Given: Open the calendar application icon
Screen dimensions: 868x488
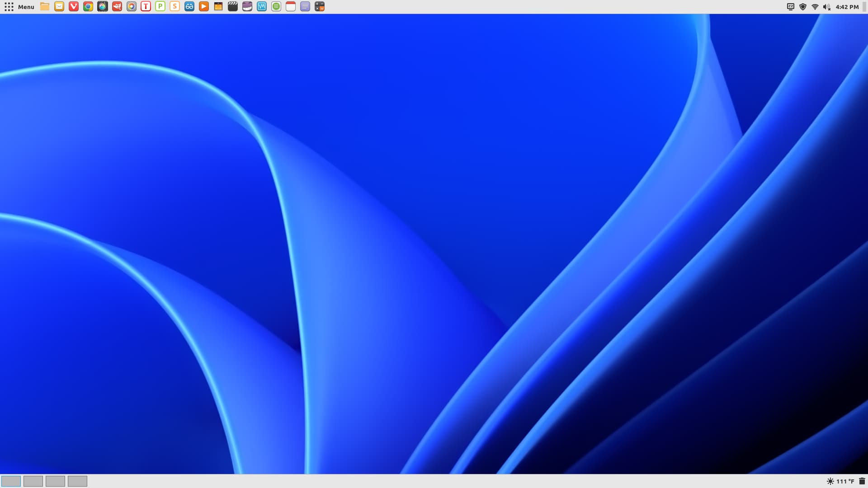Looking at the screenshot, I should click(x=291, y=7).
